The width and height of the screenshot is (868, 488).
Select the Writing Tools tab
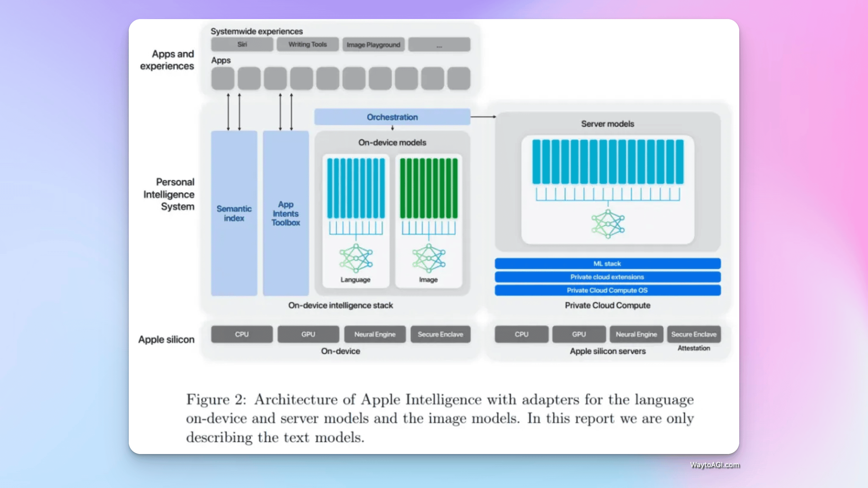308,44
